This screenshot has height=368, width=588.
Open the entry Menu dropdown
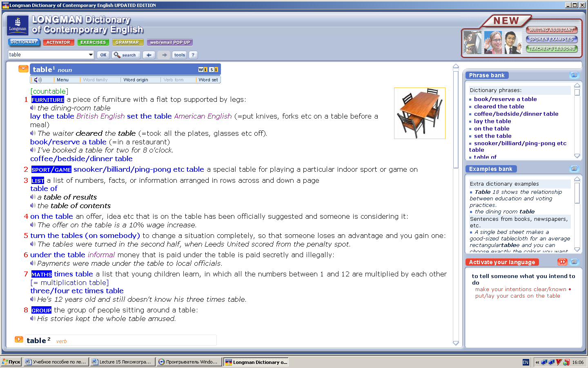pos(62,80)
